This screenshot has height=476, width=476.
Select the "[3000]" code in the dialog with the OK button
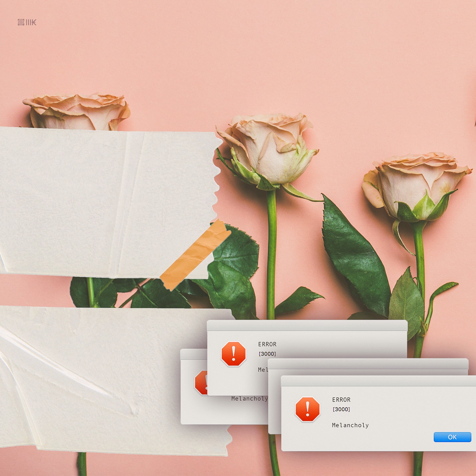[x=341, y=409]
